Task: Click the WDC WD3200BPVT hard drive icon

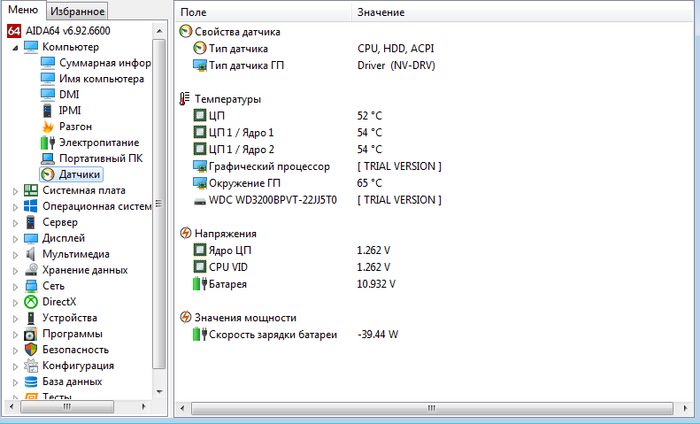Action: tap(200, 201)
